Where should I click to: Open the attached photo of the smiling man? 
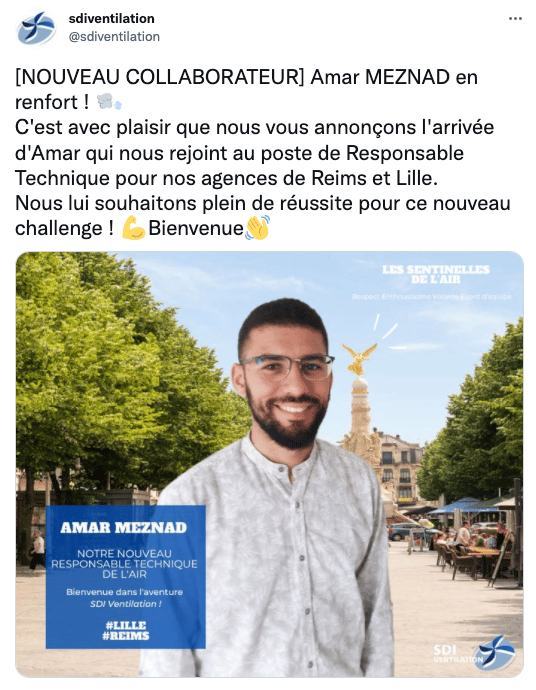pos(269,464)
